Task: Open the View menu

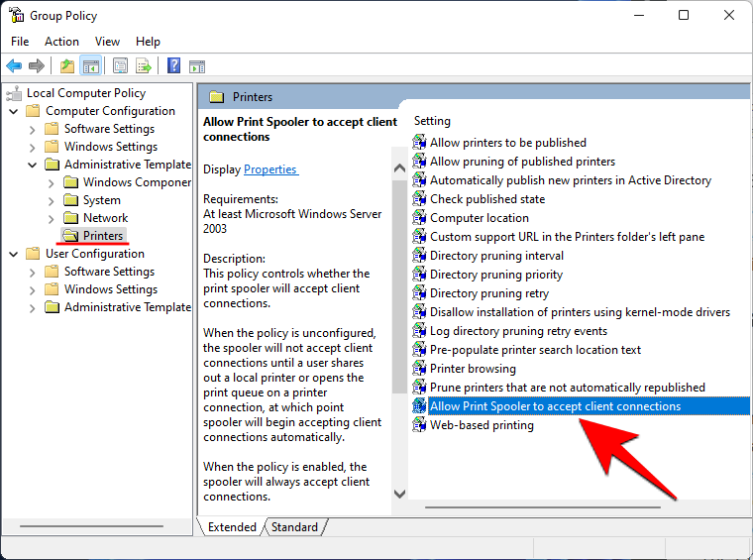Action: tap(107, 42)
